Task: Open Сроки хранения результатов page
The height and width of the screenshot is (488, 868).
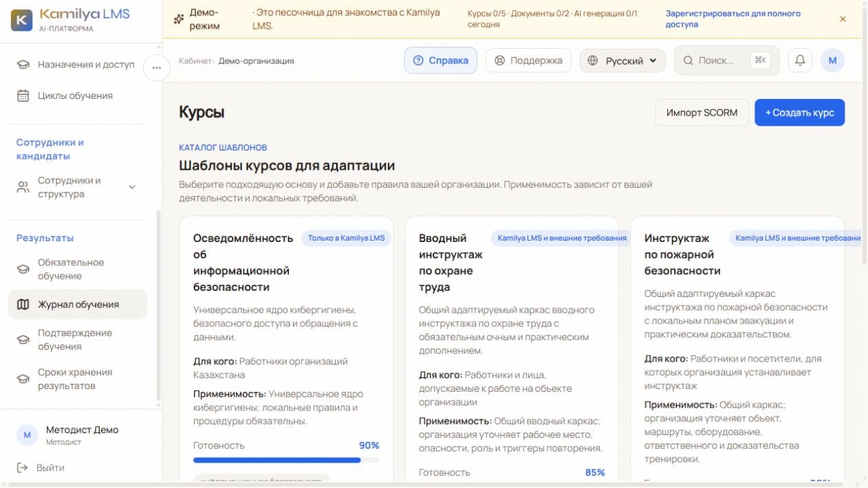Action: point(78,379)
